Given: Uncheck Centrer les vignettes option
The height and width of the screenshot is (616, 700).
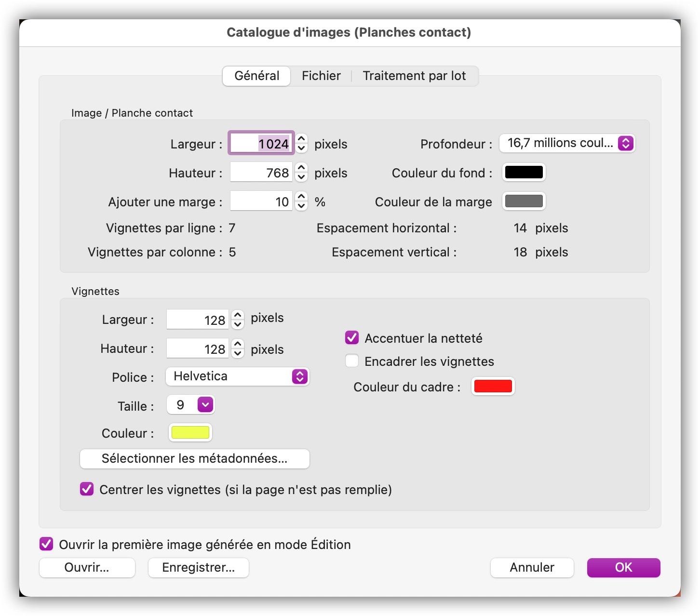Looking at the screenshot, I should (87, 489).
